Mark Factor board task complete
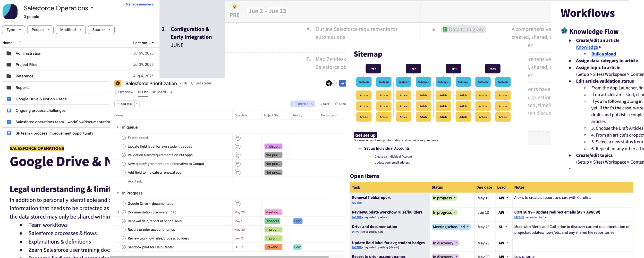The width and height of the screenshot is (644, 258). click(x=124, y=138)
